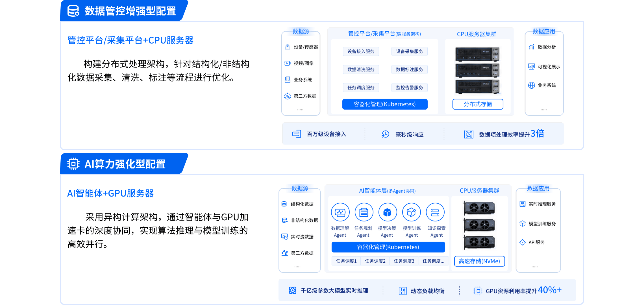Click the 数据理解 Agent circle icon

[x=340, y=212]
